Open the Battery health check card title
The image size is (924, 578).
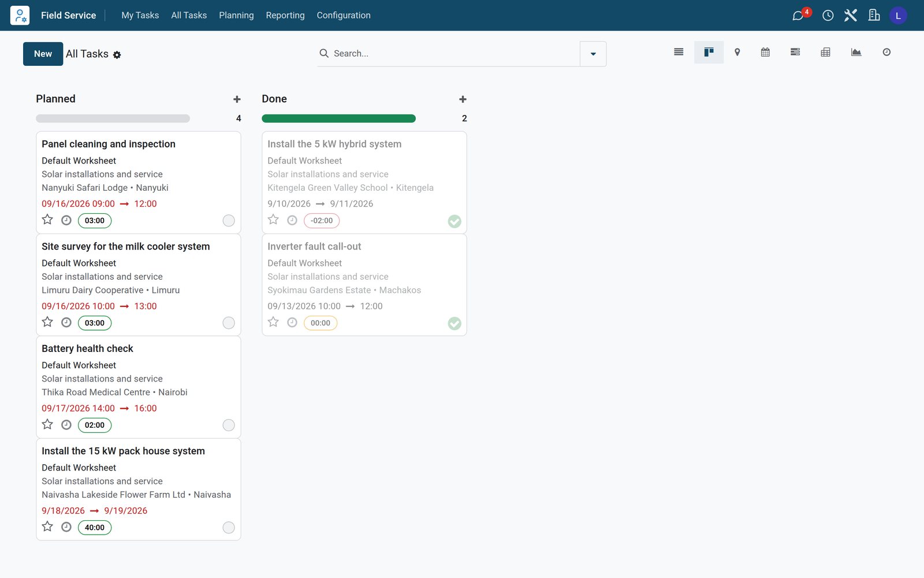[x=87, y=349]
